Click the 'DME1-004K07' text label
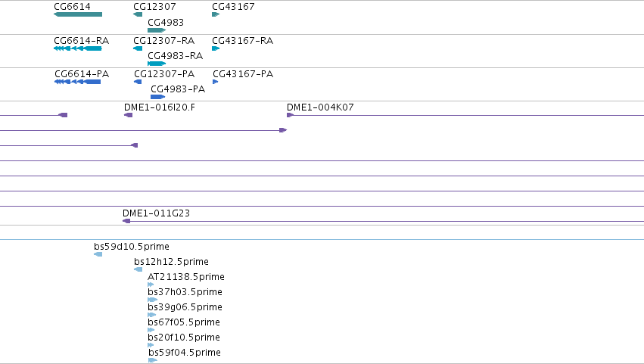This screenshot has width=644, height=364. (x=320, y=107)
